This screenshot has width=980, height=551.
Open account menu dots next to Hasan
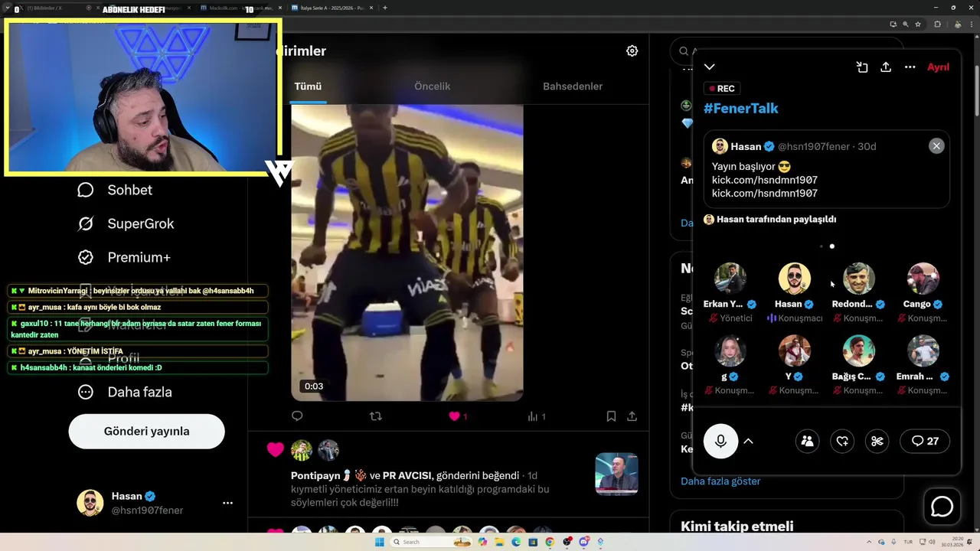point(227,503)
